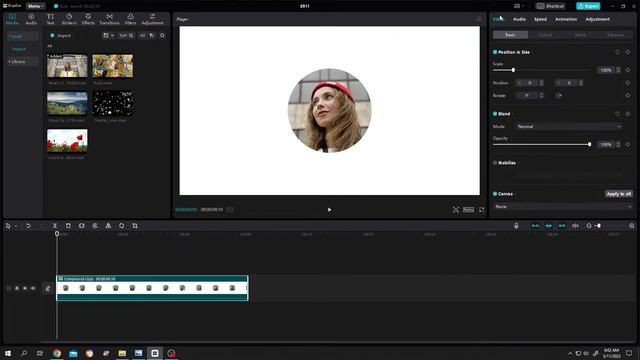Open the Blend Mode Normal dropdown
Screen dimensions: 640x360
click(569, 127)
